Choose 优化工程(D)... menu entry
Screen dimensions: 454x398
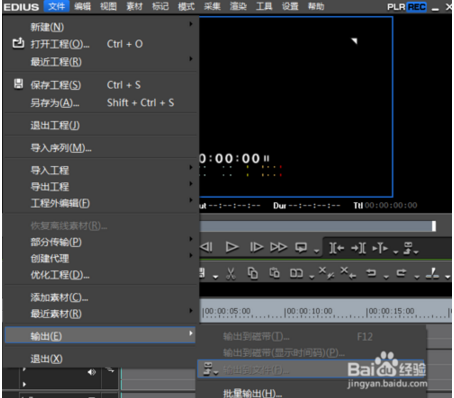tap(100, 275)
